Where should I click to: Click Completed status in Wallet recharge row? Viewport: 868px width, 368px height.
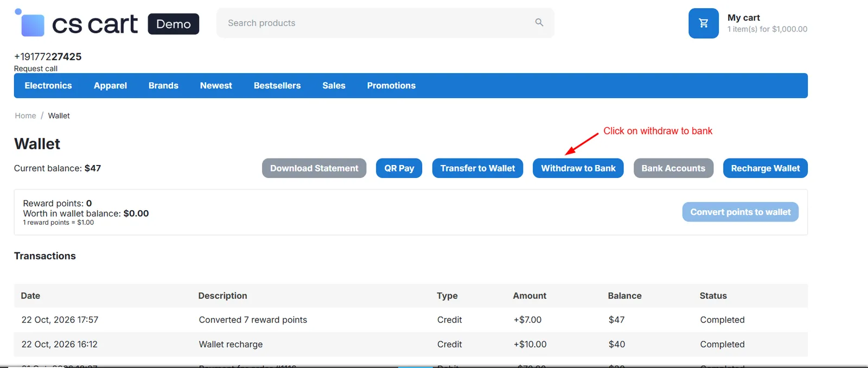(x=722, y=345)
